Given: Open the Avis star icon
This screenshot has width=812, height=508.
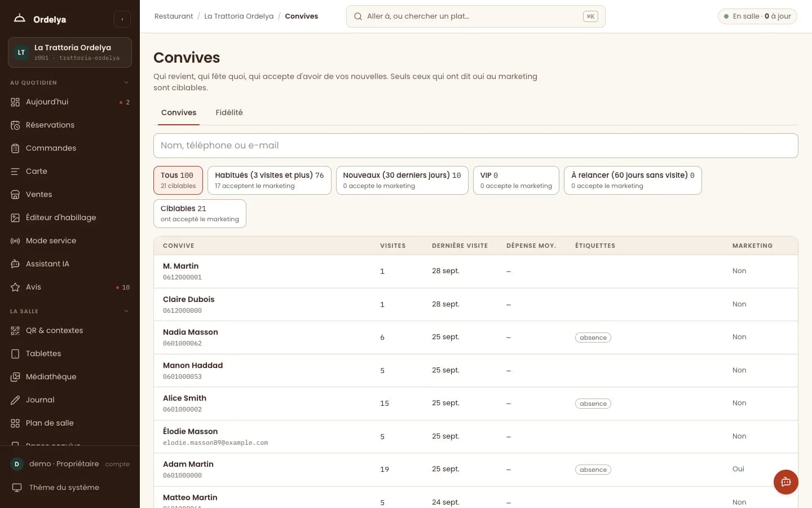Looking at the screenshot, I should pos(15,287).
